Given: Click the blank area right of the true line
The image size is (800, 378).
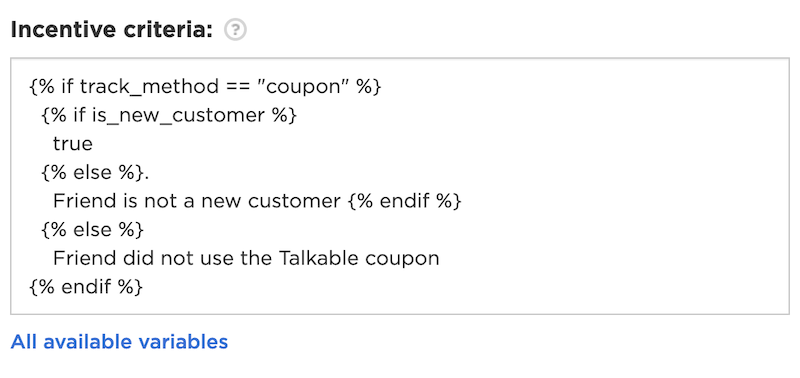Looking at the screenshot, I should click(x=439, y=144).
